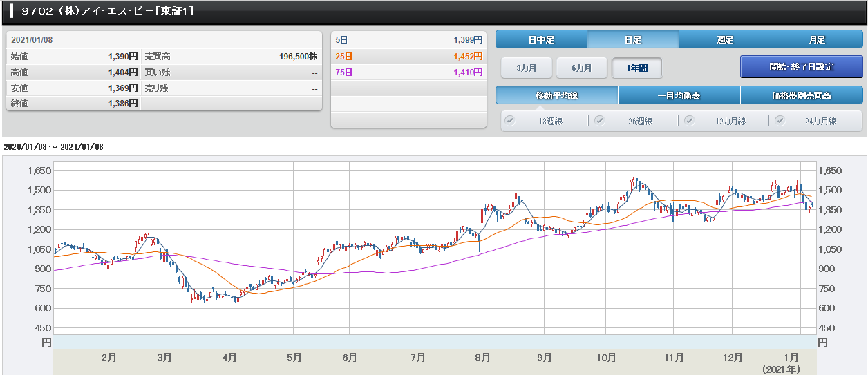Check the 12カ月線 checkbox
868x375 pixels.
click(x=690, y=120)
